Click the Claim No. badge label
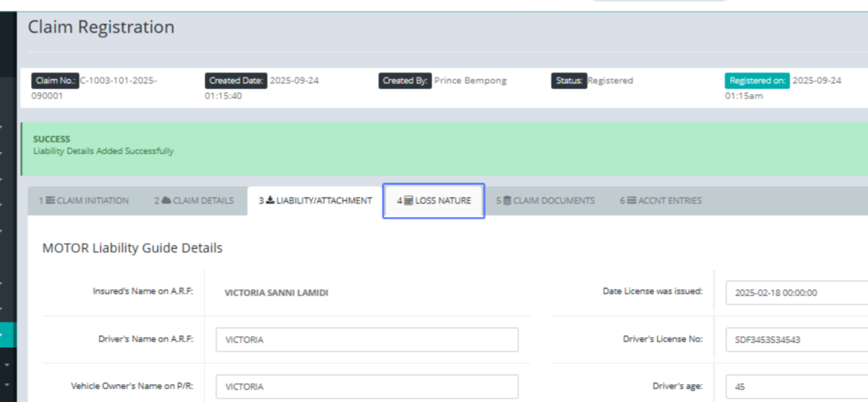This screenshot has width=868, height=402. (54, 81)
